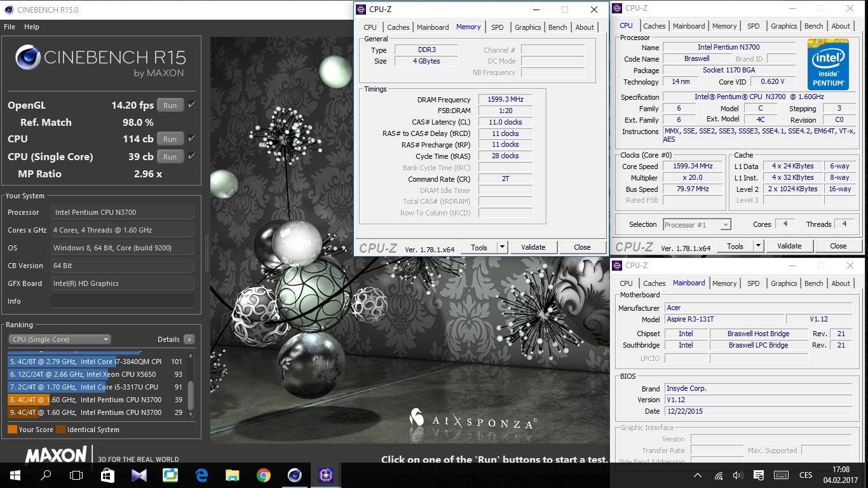The image size is (868, 488).
Task: Select the Core i5-3317U ranking row
Action: pos(96,387)
